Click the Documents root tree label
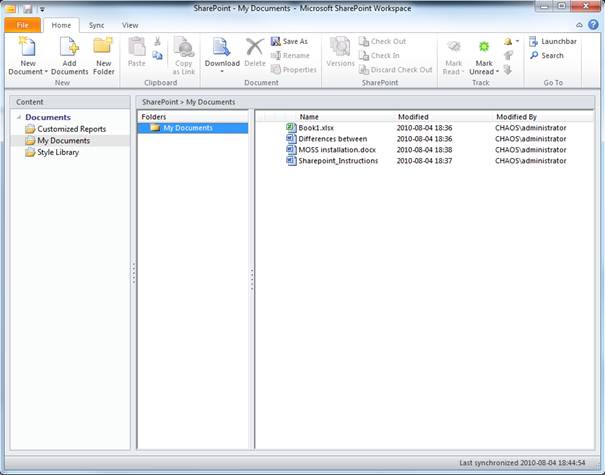 (x=48, y=117)
